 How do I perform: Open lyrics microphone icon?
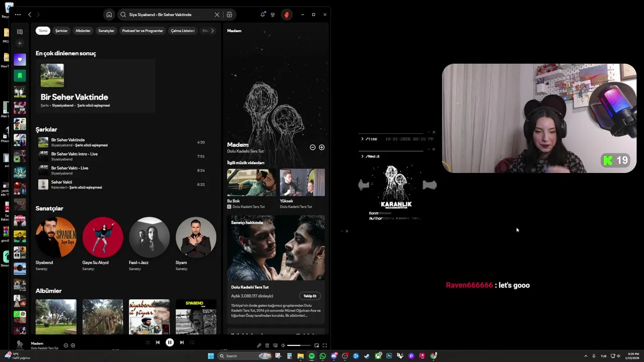tap(259, 345)
